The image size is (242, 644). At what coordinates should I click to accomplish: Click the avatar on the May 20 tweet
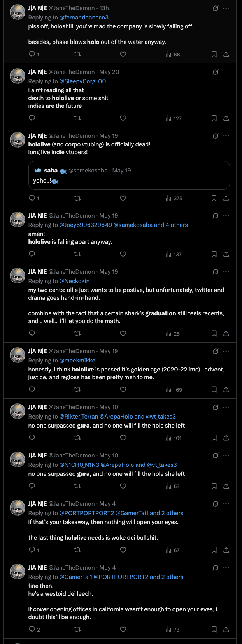click(18, 76)
